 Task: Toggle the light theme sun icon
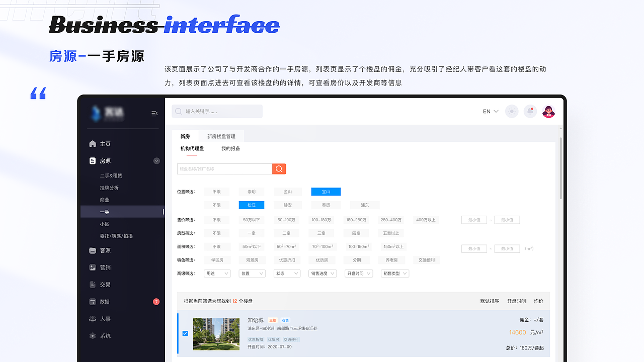pyautogui.click(x=512, y=111)
